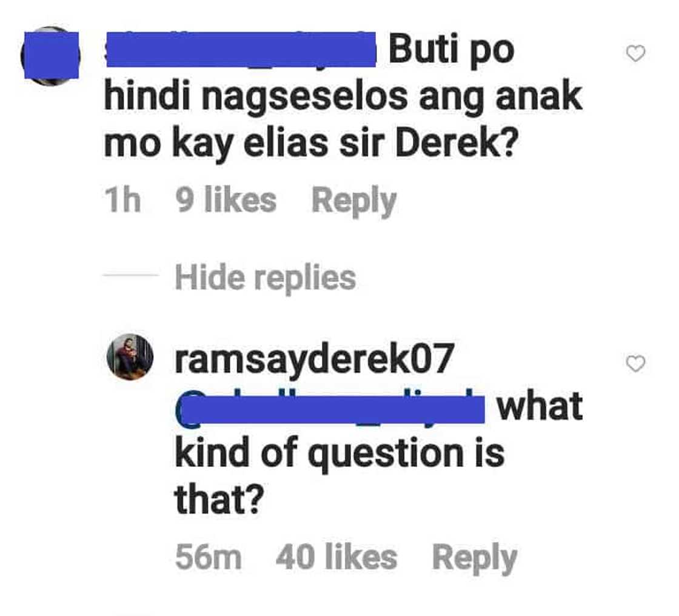Collapse the thread with Hide replies
This screenshot has width=679, height=616.
click(266, 278)
